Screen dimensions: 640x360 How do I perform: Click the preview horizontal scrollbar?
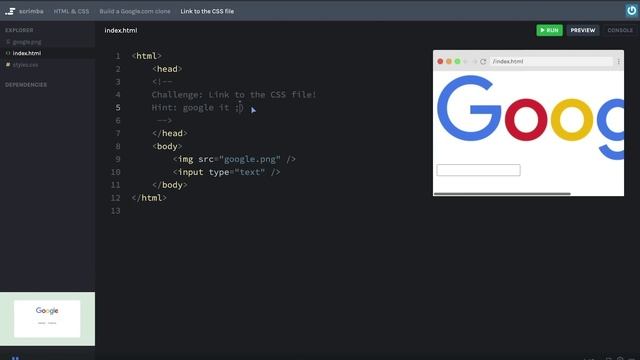(x=502, y=194)
